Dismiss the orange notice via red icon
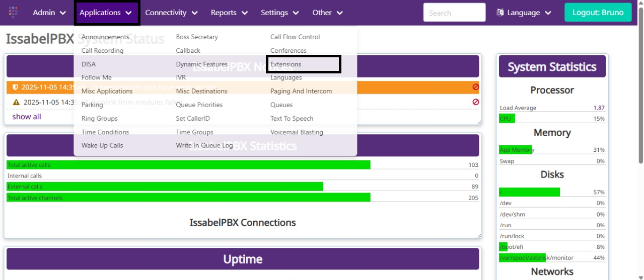Image resolution: width=644 pixels, height=280 pixels. (475, 87)
